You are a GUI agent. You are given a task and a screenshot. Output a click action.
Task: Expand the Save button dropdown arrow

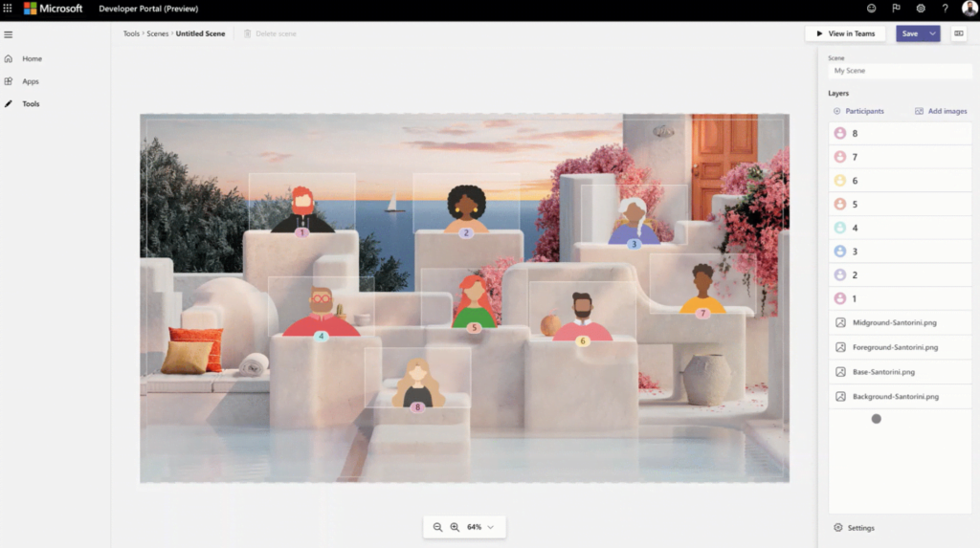932,33
